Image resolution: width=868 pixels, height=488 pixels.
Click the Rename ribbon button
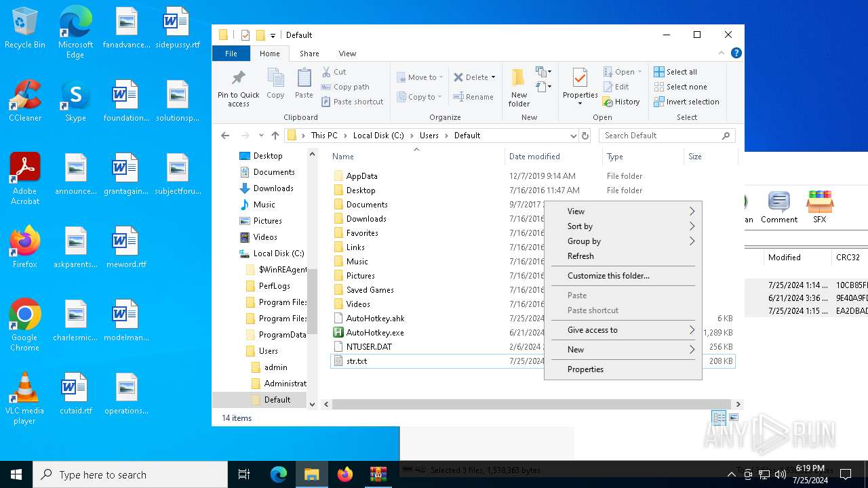click(473, 97)
